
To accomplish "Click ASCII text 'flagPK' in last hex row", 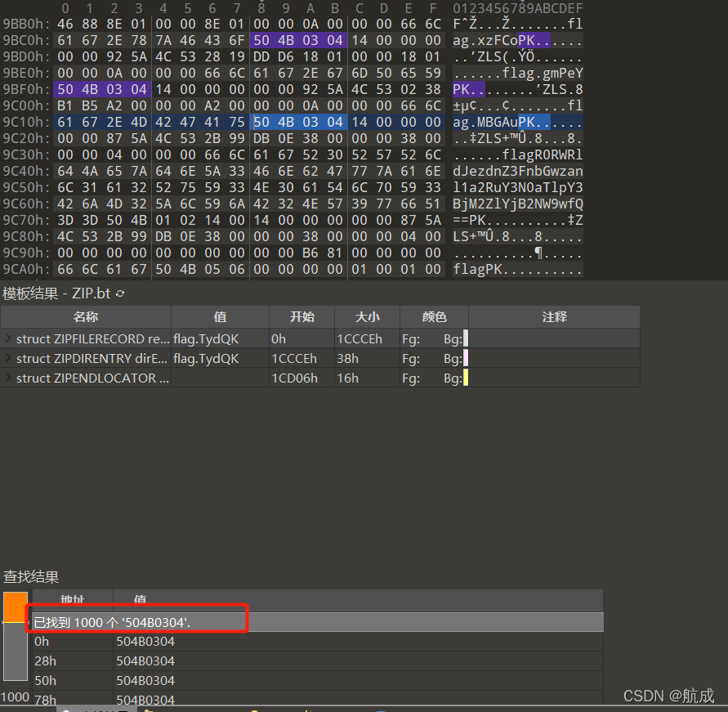I will pos(478,270).
